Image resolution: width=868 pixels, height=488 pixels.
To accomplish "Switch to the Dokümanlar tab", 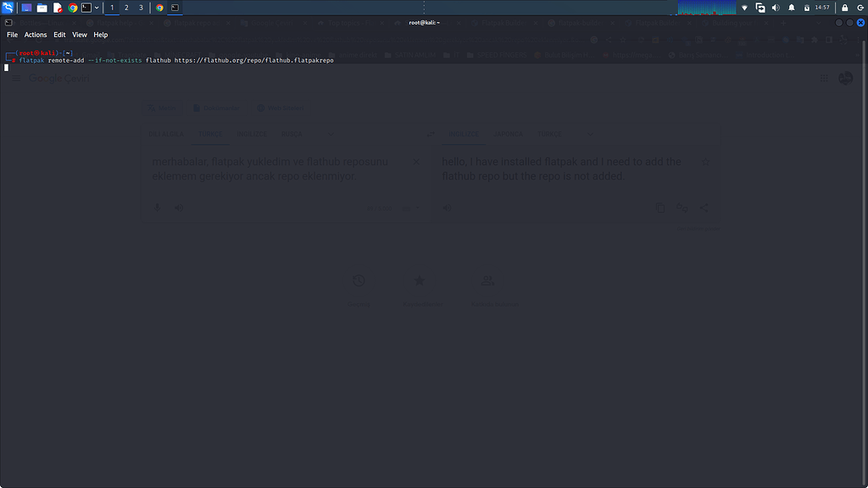I will 216,108.
